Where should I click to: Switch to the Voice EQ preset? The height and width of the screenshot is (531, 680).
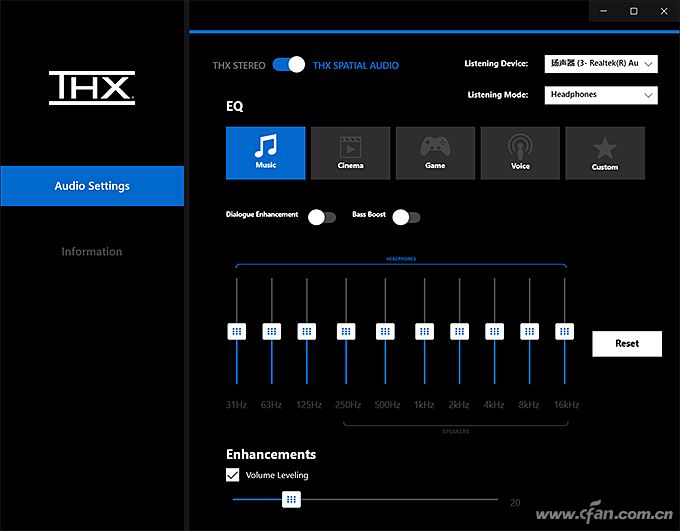520,153
